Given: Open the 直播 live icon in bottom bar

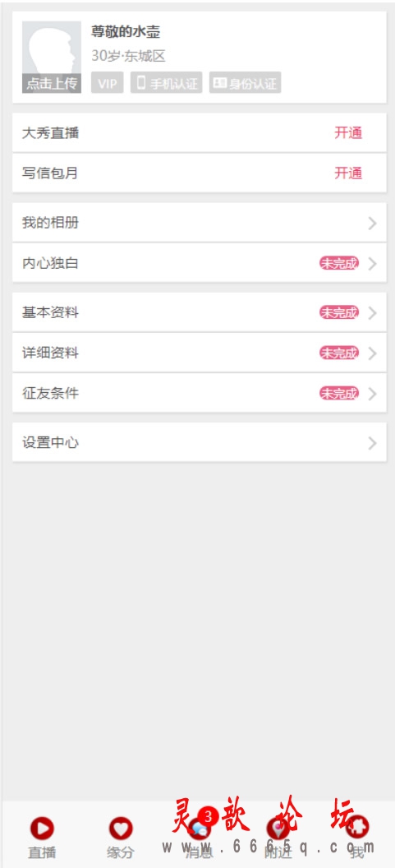Looking at the screenshot, I should click(x=42, y=829).
